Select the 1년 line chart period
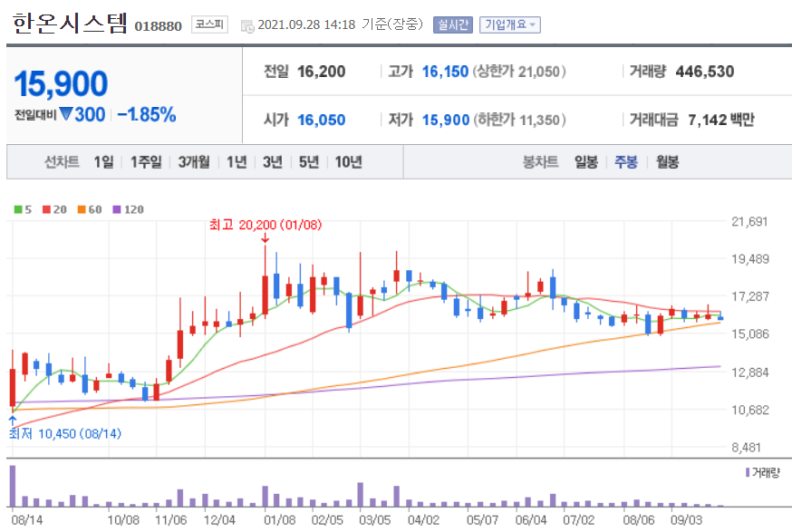The width and height of the screenshot is (792, 532). click(237, 162)
